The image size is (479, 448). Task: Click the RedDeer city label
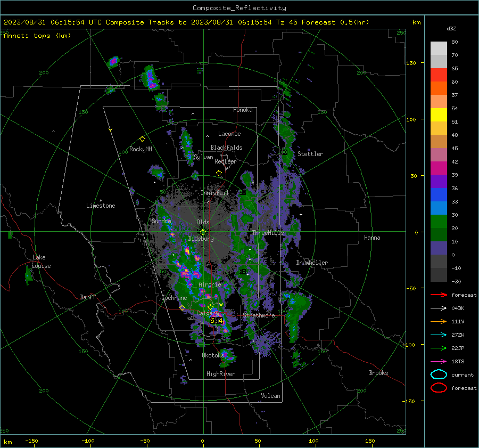coord(226,161)
